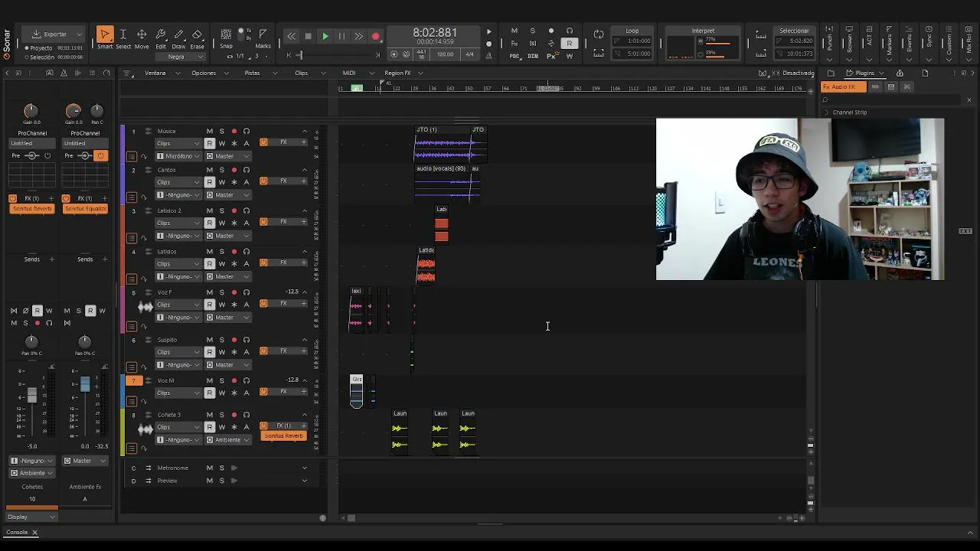980x551 pixels.
Task: Toggle Write automation on Suspiro track
Action: pos(221,352)
